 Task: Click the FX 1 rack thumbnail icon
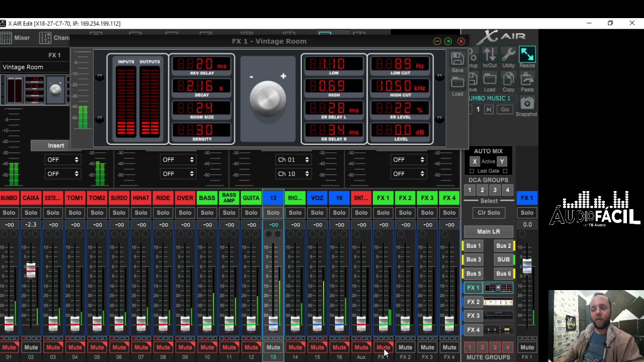click(498, 288)
